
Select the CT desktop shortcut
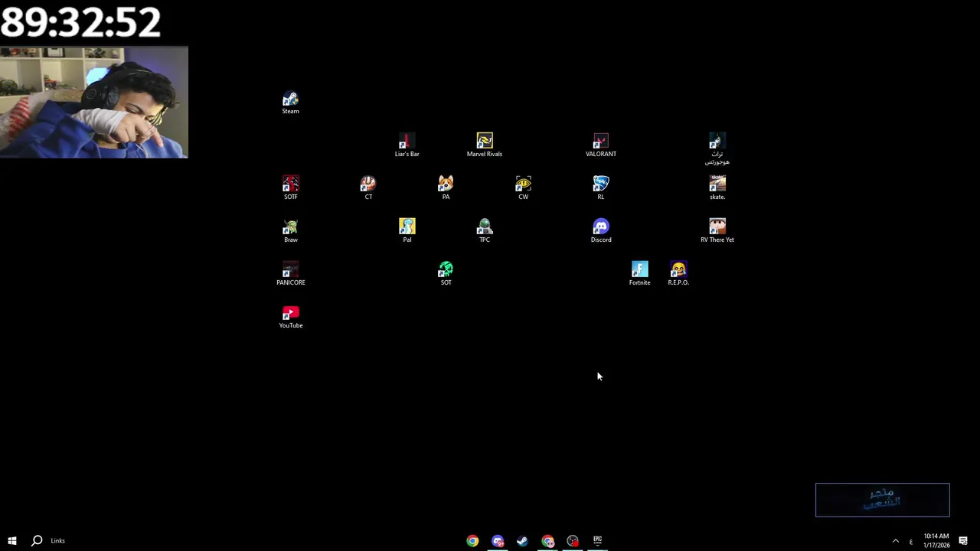tap(368, 188)
